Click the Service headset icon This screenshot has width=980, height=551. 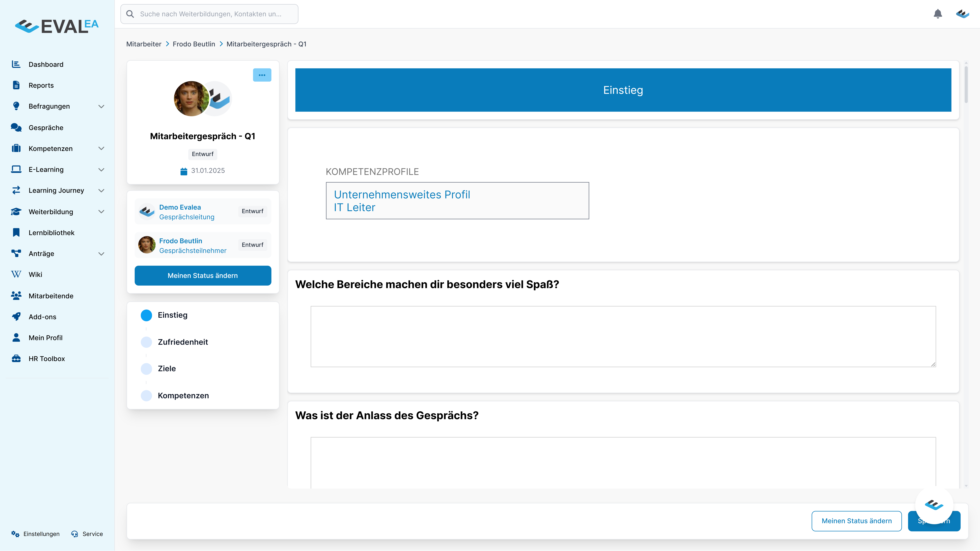(75, 534)
